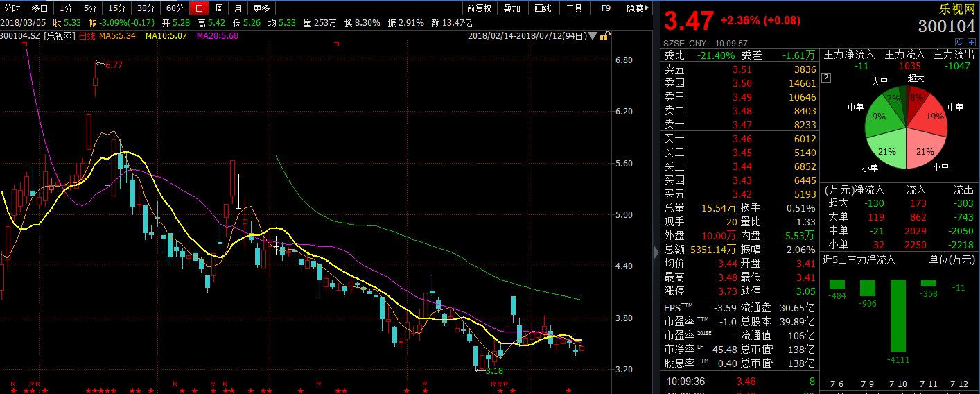Select the 卖五 ask row at 3.51
Image resolution: width=980 pixels, height=394 pixels.
tap(740, 69)
